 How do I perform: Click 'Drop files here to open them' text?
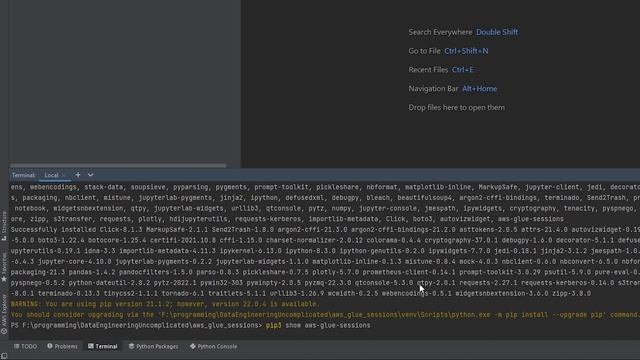pos(456,107)
